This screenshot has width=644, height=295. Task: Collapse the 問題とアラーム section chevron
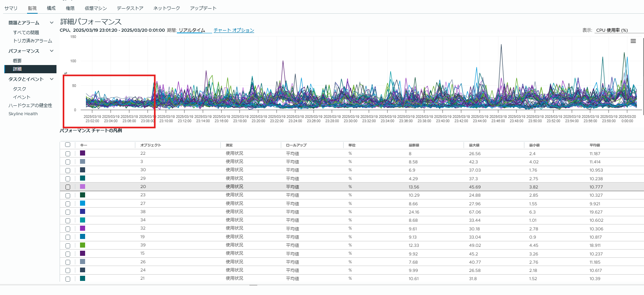click(x=51, y=23)
